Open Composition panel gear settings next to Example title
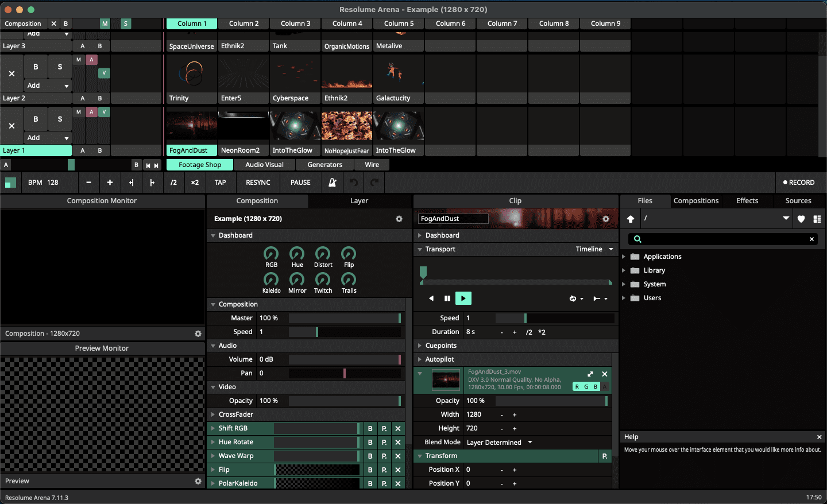 399,219
